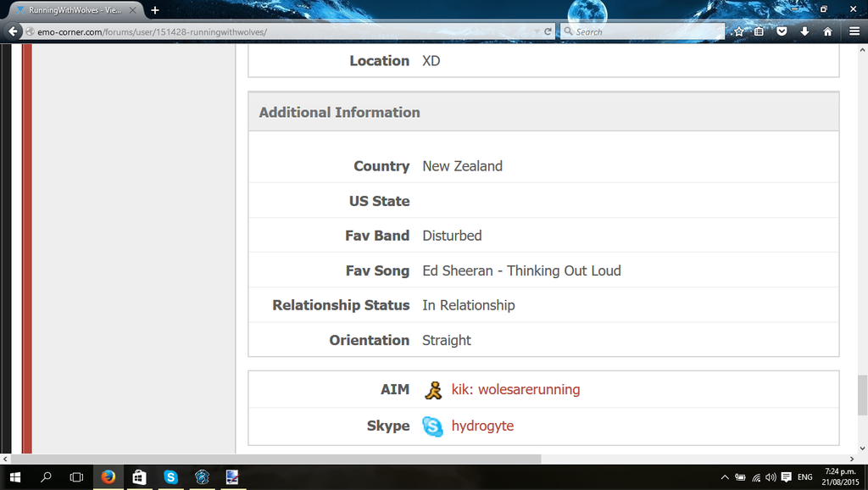Screen dimensions: 868x490
Task: Click the browser back arrow button
Action: click(13, 31)
